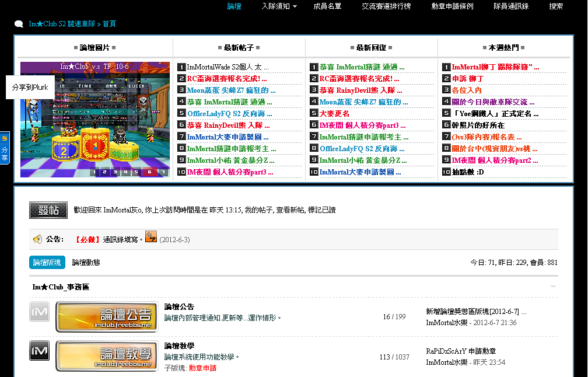
Task: Switch to the 論壇動態 tab
Action: point(86,263)
